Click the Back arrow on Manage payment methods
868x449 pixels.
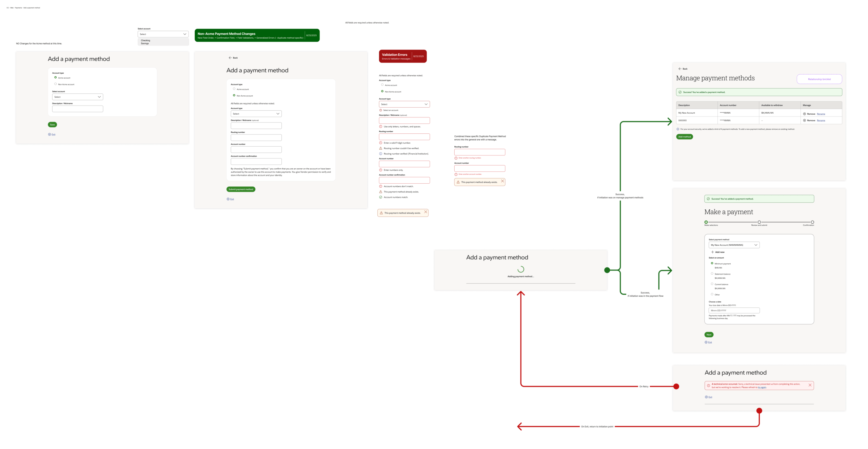click(x=680, y=69)
